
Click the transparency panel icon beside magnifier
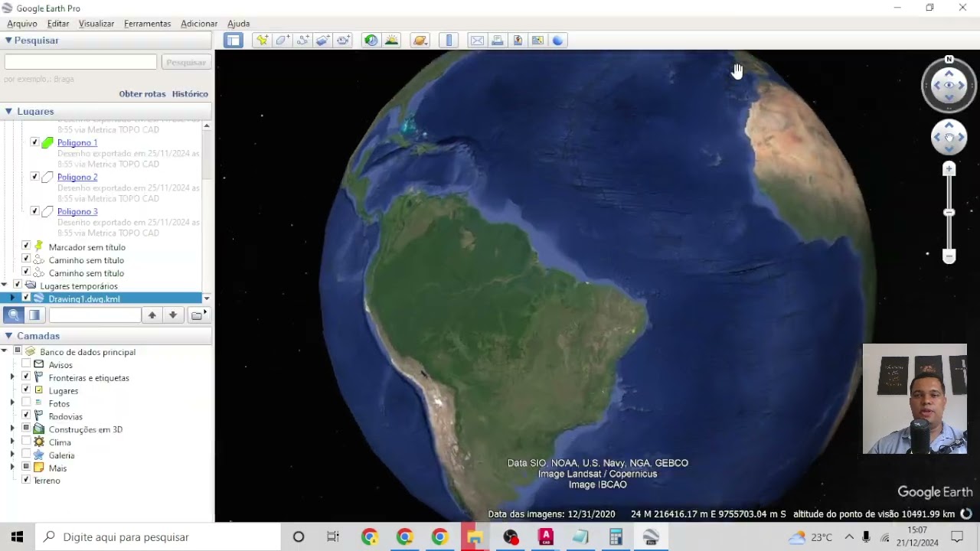pyautogui.click(x=34, y=315)
